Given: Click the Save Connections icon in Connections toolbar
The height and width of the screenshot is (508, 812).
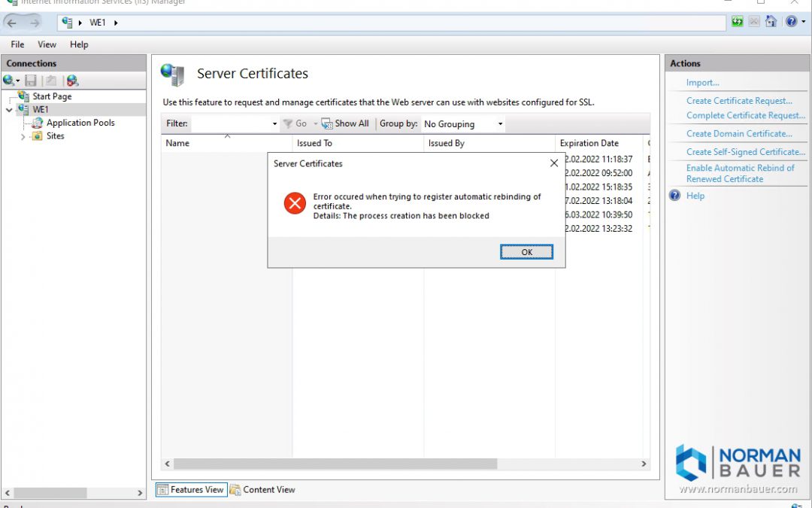Looking at the screenshot, I should click(30, 80).
